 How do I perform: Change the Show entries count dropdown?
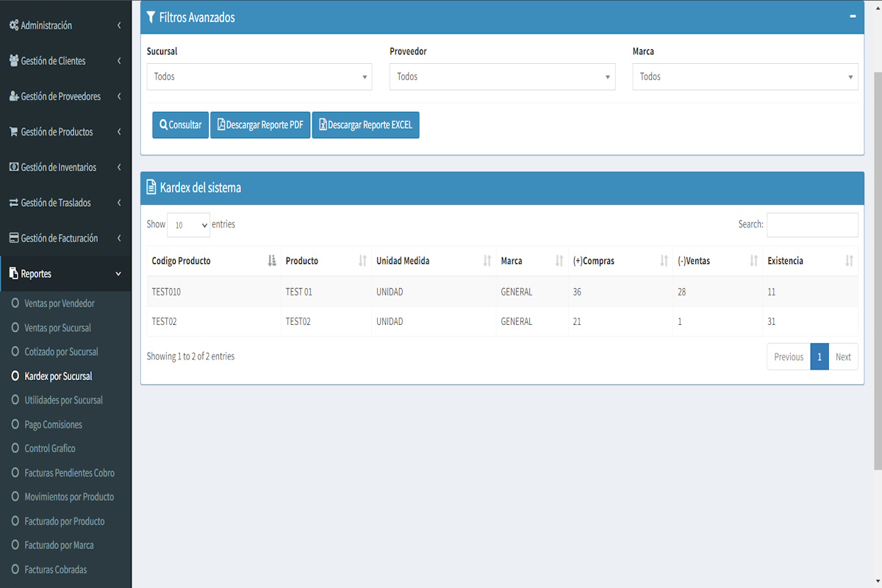click(188, 225)
